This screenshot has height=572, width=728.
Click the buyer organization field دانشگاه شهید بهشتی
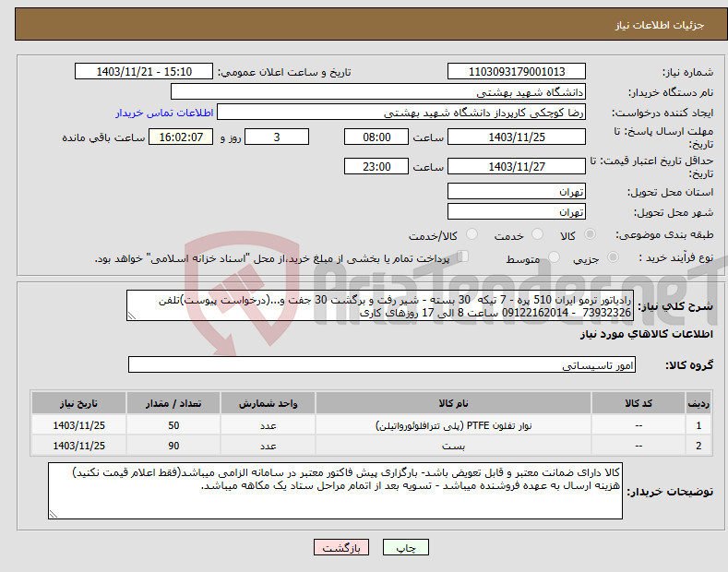pyautogui.click(x=378, y=92)
